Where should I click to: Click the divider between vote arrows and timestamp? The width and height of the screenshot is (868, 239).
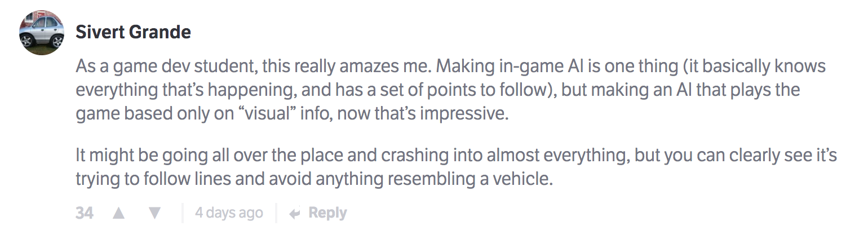point(183,213)
